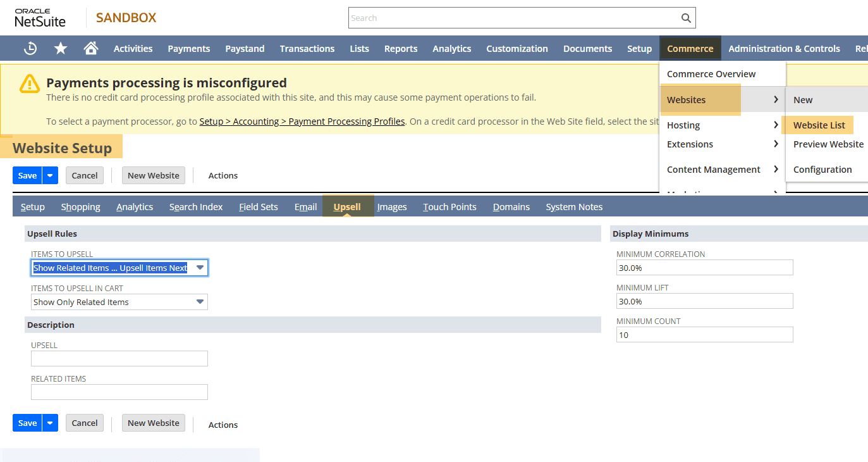The height and width of the screenshot is (462, 868).
Task: Open the top Save button dropdown arrow
Action: 50,175
